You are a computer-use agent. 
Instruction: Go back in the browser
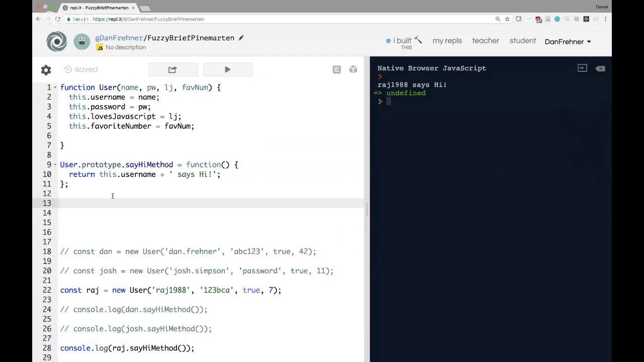pos(38,19)
